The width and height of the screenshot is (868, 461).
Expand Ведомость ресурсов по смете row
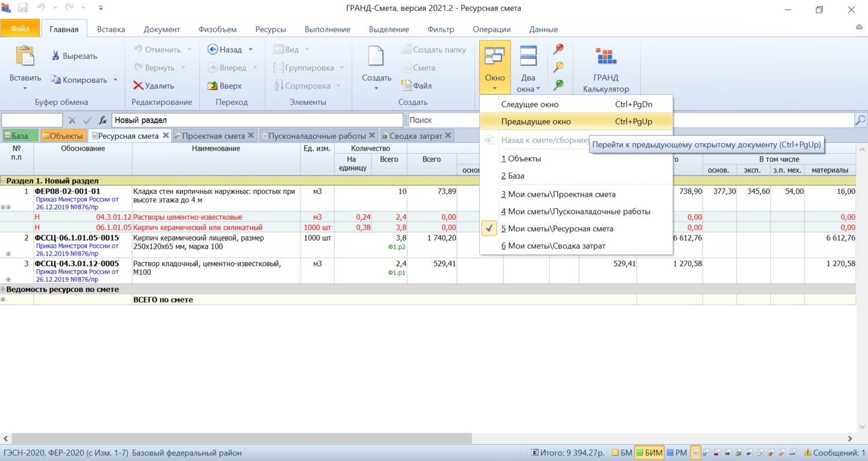pyautogui.click(x=3, y=289)
